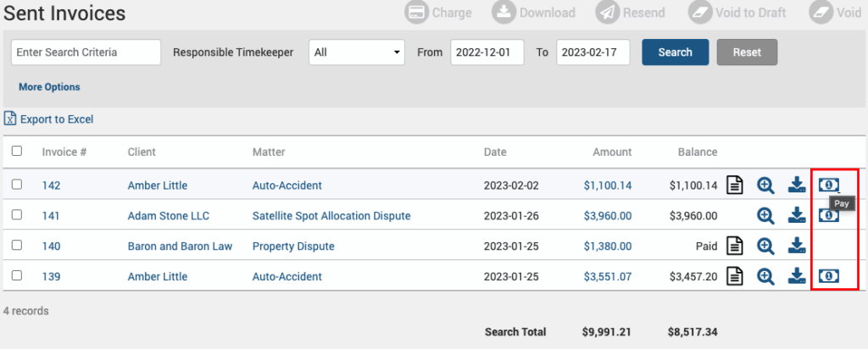
Task: Sort by the Amount column header
Action: [612, 152]
